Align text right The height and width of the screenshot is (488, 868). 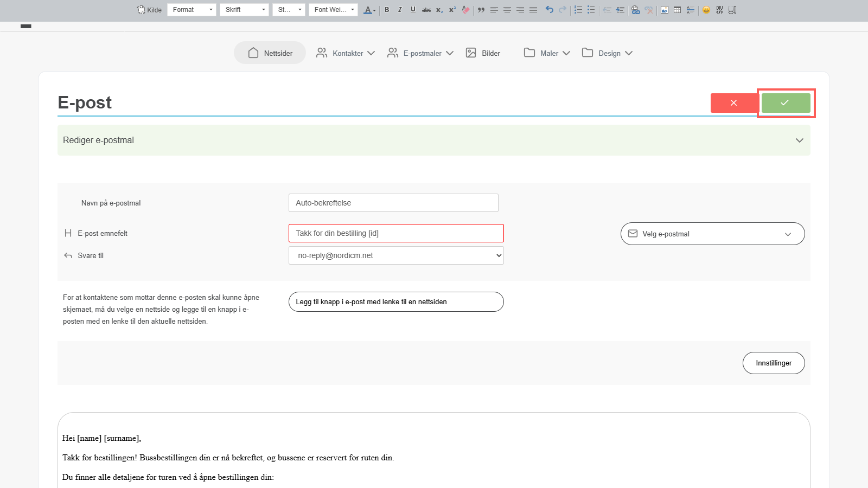click(x=520, y=10)
